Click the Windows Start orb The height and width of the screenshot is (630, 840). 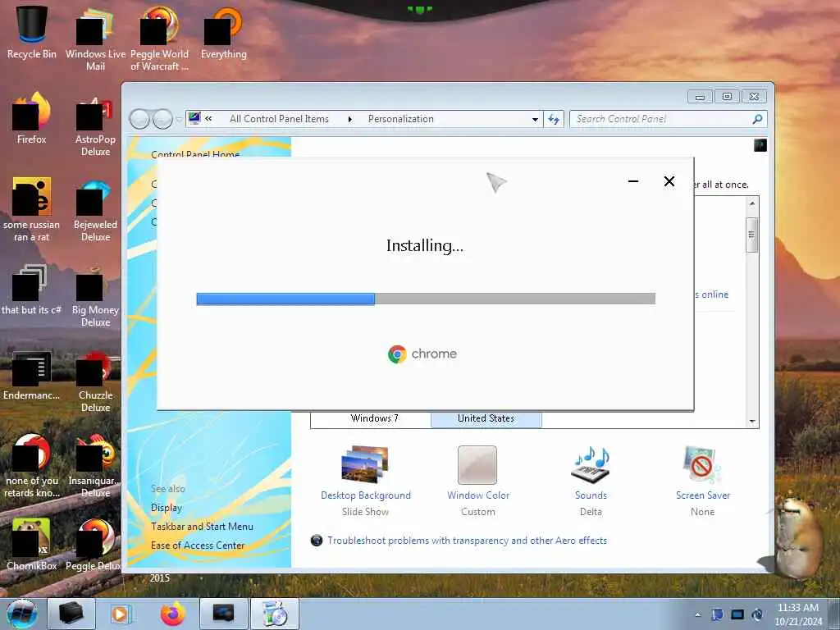coord(22,614)
